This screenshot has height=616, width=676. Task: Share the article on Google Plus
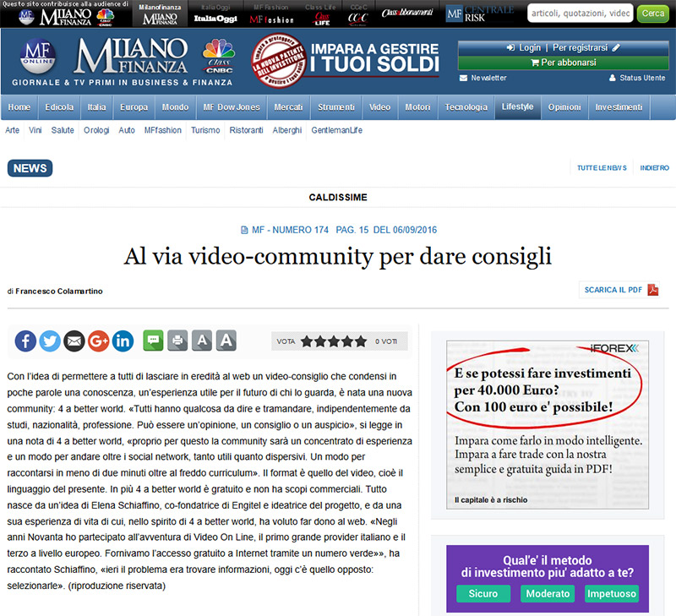99,341
